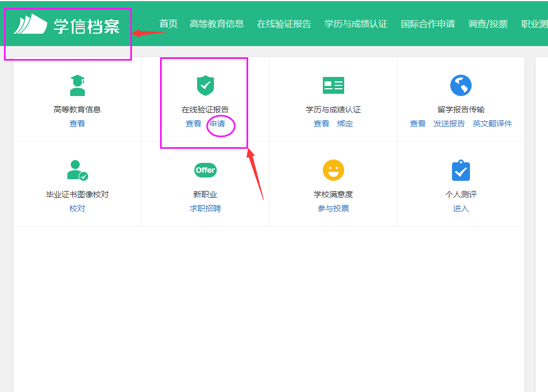
Task: Click 发送报告 under 留学报告传输
Action: 449,124
